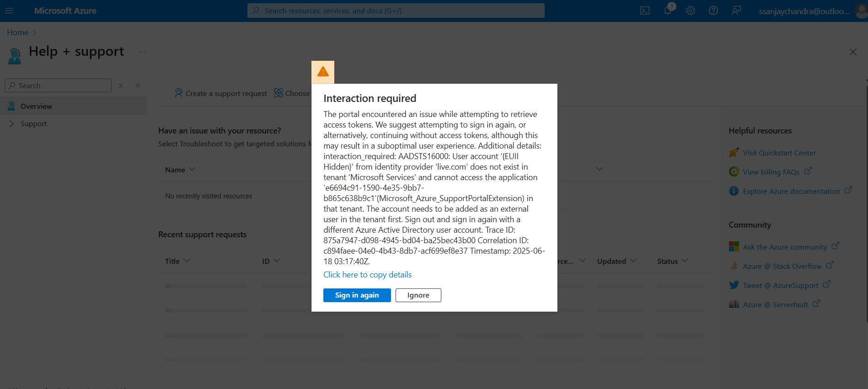Click the 'Helpful resources' heading

tap(760, 131)
